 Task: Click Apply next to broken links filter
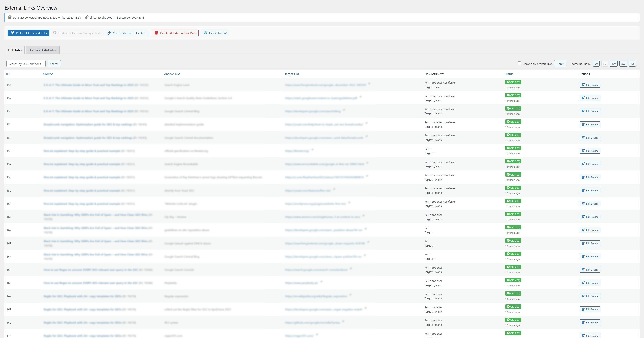[560, 64]
